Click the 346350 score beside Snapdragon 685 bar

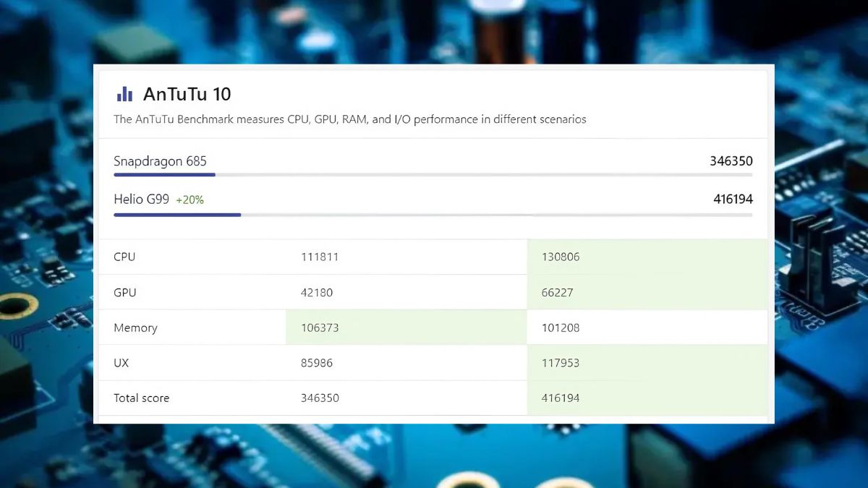(x=731, y=161)
